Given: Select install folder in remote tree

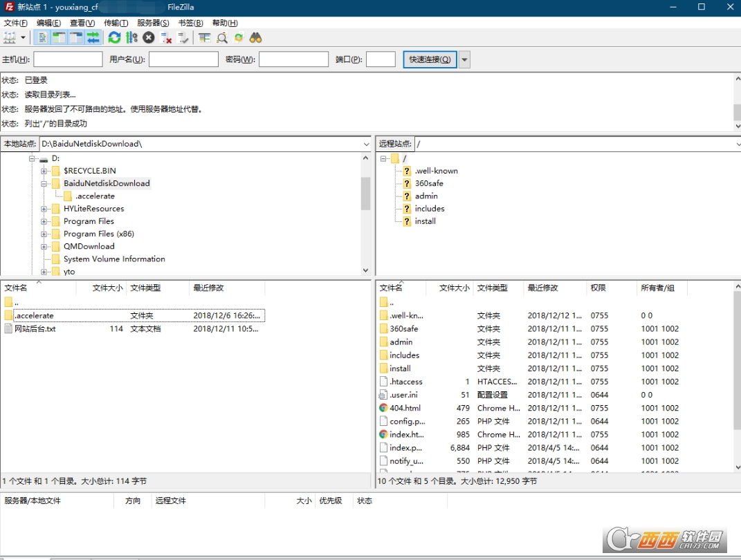Looking at the screenshot, I should pyautogui.click(x=426, y=221).
